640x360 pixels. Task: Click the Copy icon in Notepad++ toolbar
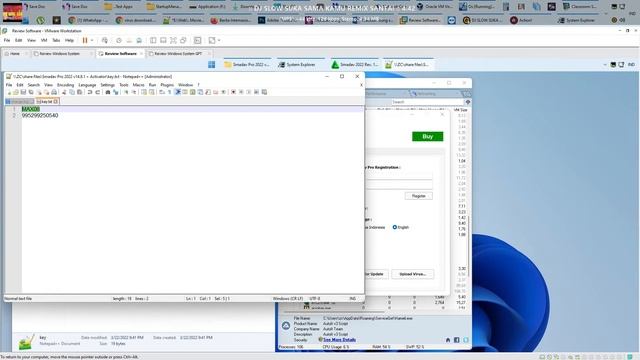point(72,92)
